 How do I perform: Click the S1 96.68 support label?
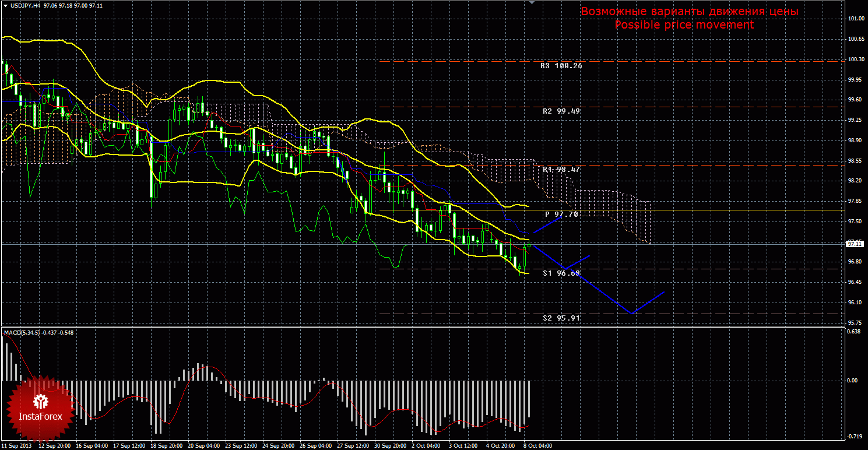click(x=561, y=273)
